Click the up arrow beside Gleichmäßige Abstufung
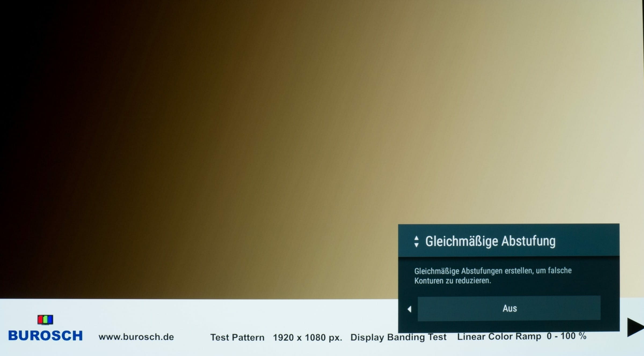 coord(416,238)
